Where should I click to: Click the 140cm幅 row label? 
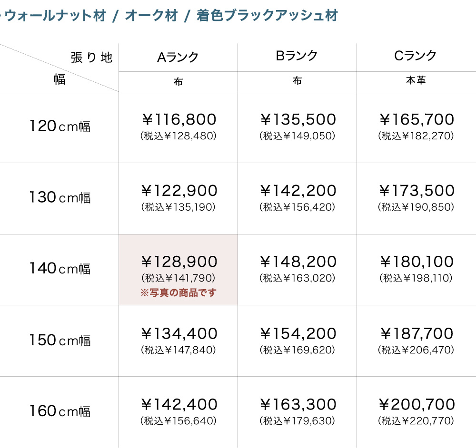click(x=60, y=269)
